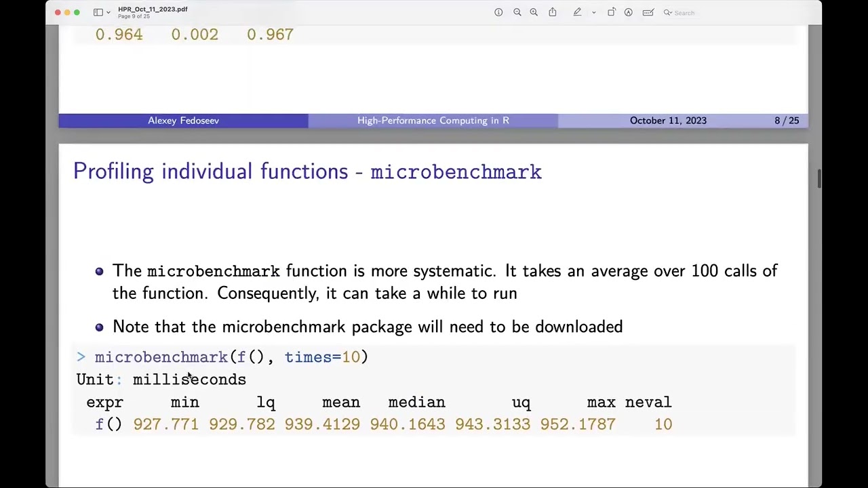Rotate the page using the toolbar
This screenshot has width=868, height=488.
point(611,12)
